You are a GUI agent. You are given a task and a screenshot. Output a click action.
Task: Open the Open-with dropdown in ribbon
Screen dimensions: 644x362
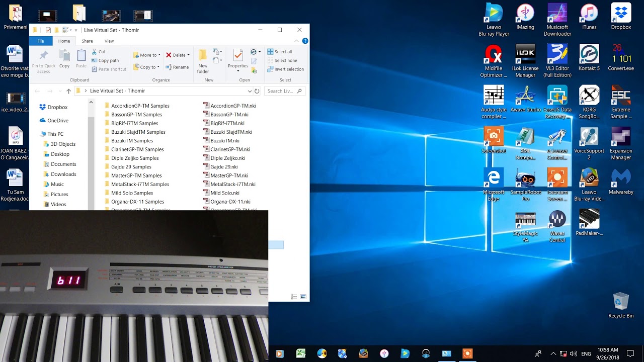[256, 52]
